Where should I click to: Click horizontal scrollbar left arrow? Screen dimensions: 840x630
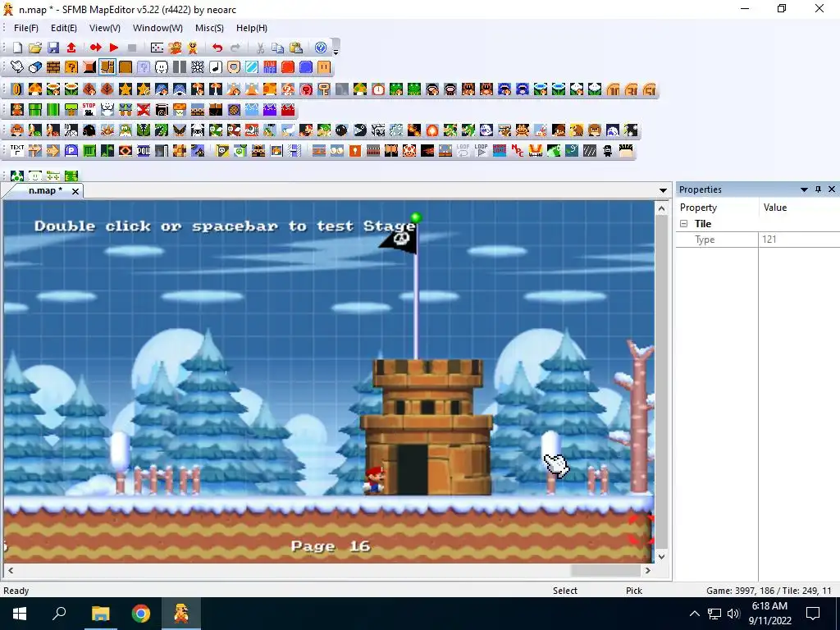click(10, 570)
